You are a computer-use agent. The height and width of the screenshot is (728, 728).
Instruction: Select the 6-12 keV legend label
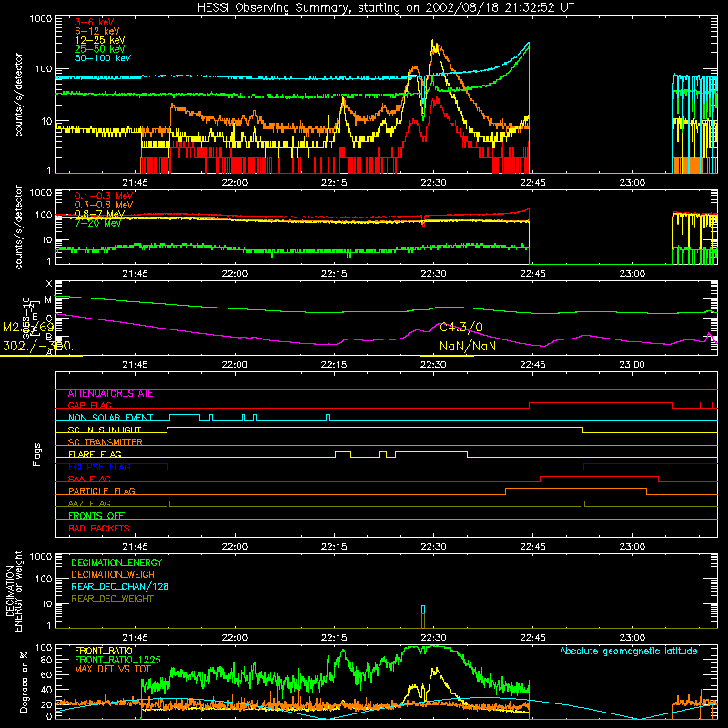pyautogui.click(x=97, y=31)
